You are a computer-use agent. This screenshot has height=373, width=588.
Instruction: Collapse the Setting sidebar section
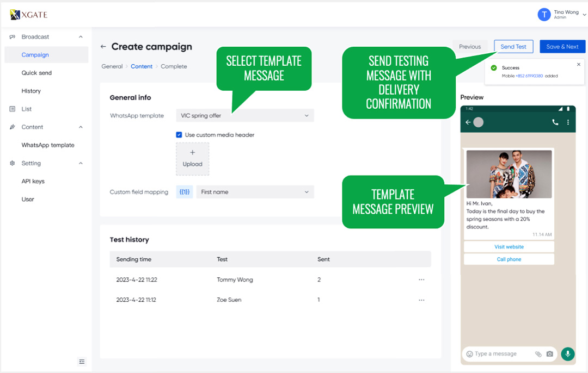(x=81, y=163)
